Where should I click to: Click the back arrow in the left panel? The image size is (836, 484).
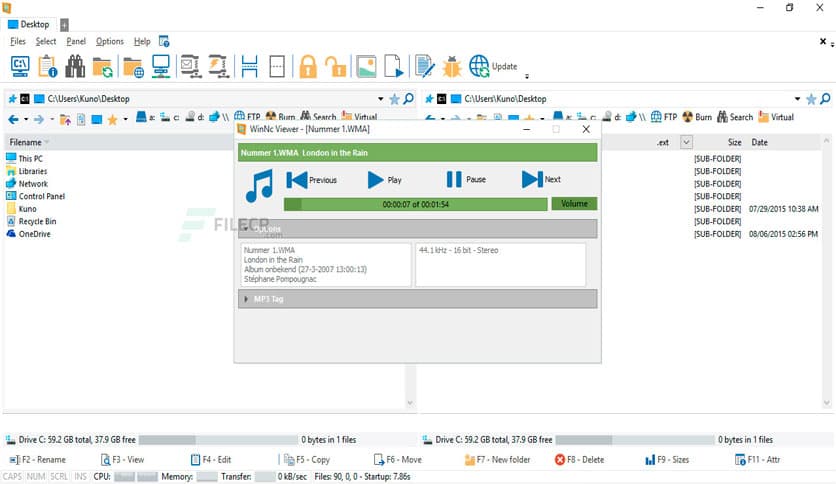click(13, 119)
